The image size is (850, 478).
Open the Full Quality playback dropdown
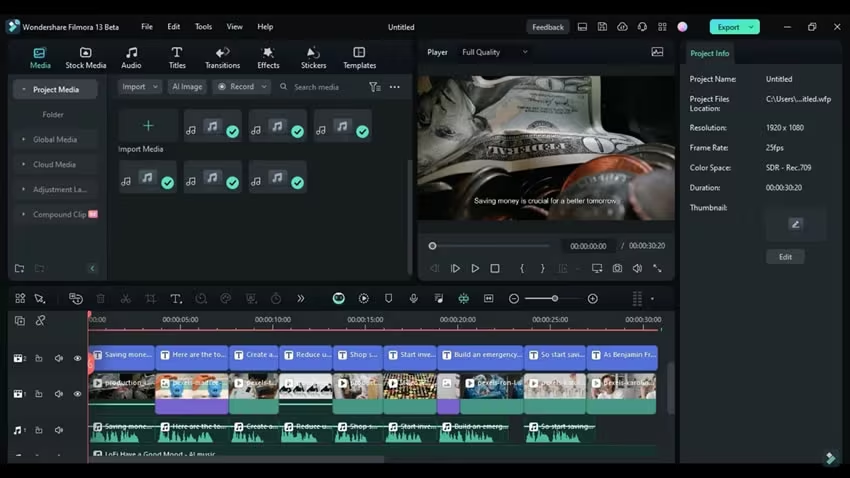coord(494,52)
